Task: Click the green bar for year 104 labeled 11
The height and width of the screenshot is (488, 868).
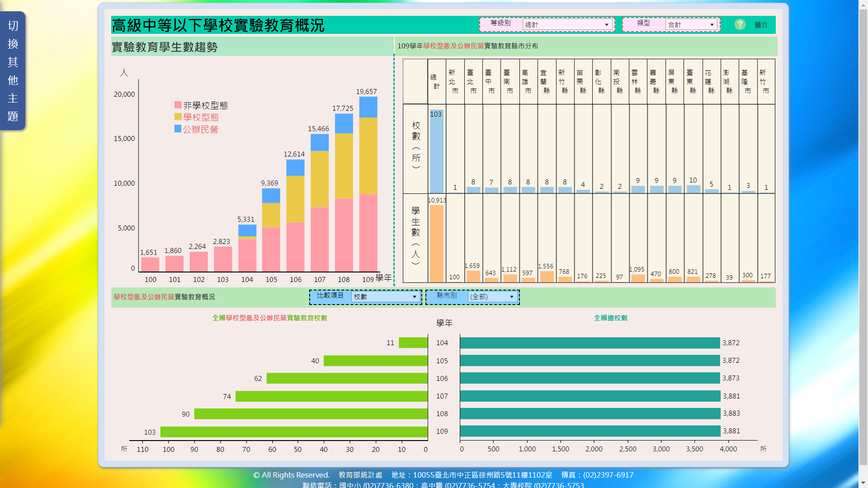Action: point(413,343)
